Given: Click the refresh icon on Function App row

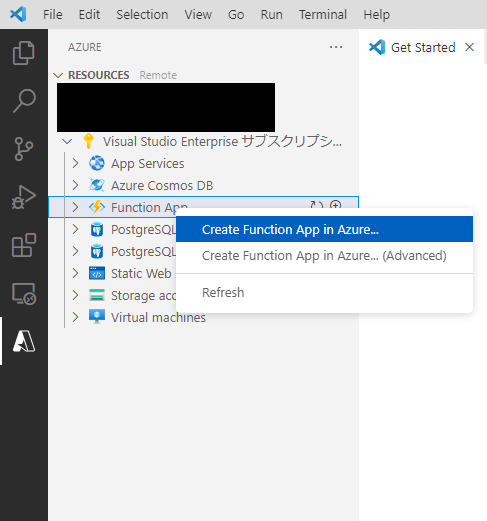Looking at the screenshot, I should click(x=316, y=205).
